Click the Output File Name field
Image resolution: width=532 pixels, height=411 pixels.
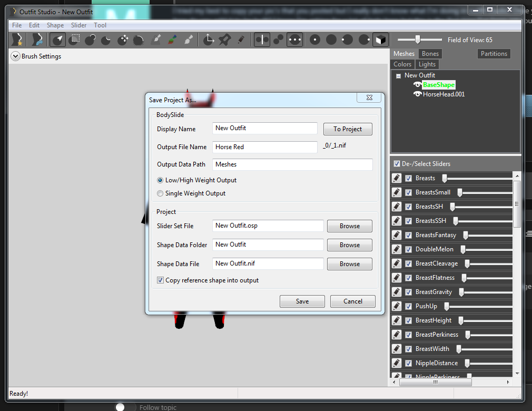264,147
